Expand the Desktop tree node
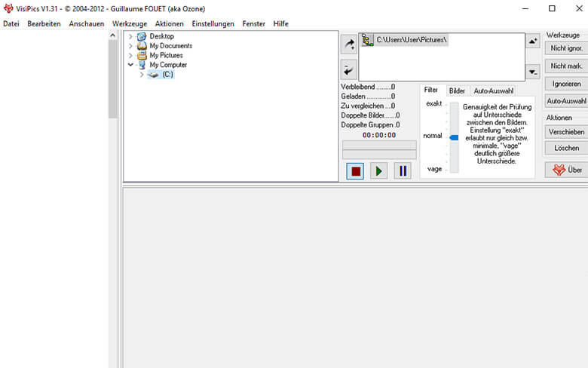The width and height of the screenshot is (588, 368). (x=130, y=36)
